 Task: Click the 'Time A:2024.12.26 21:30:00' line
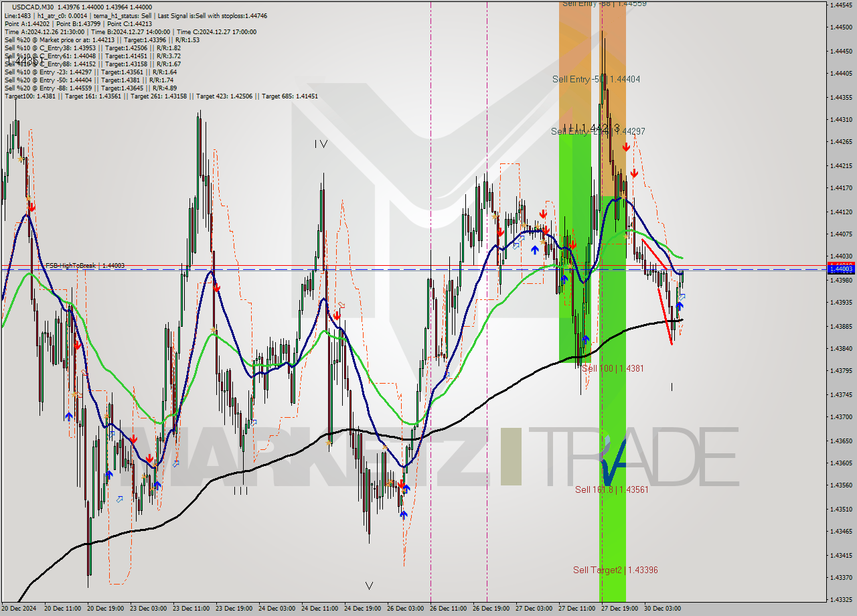coord(130,31)
